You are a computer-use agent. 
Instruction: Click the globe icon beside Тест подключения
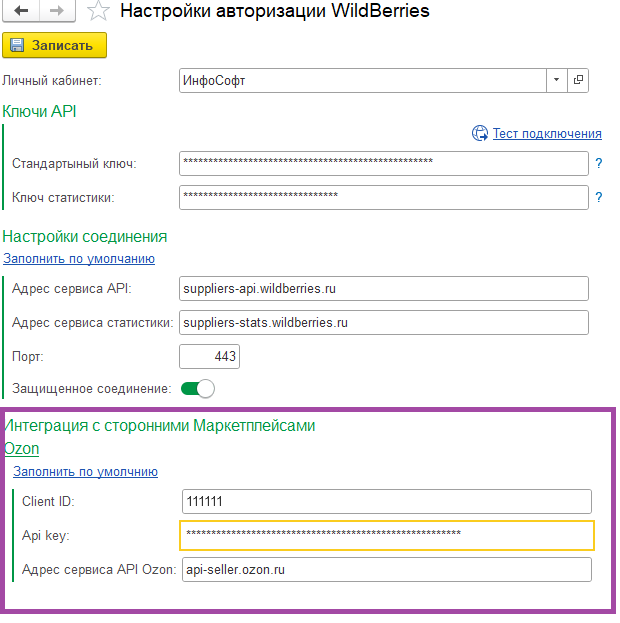pos(480,133)
